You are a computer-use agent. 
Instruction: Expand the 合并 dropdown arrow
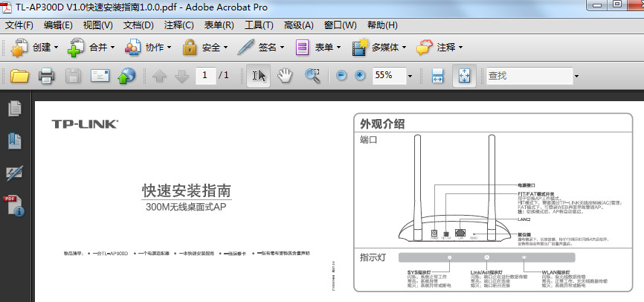(112, 48)
